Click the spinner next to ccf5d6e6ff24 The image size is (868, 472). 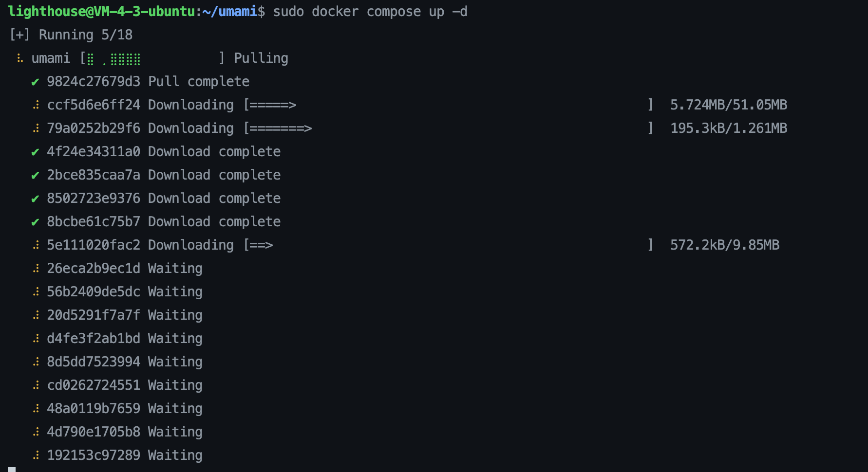tap(36, 105)
